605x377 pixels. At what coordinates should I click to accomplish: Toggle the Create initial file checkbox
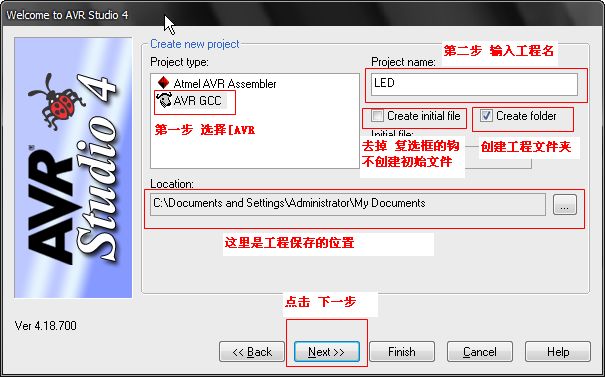point(377,116)
